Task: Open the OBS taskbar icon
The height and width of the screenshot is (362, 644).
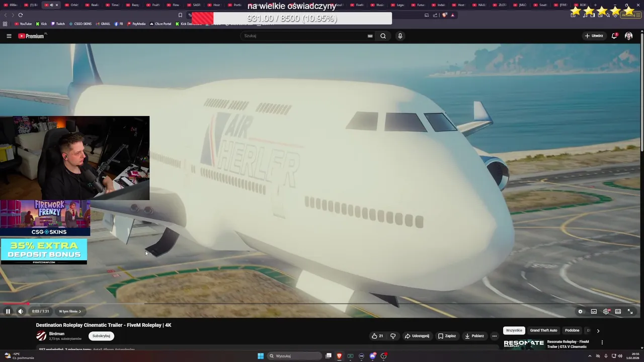Action: coord(383,356)
